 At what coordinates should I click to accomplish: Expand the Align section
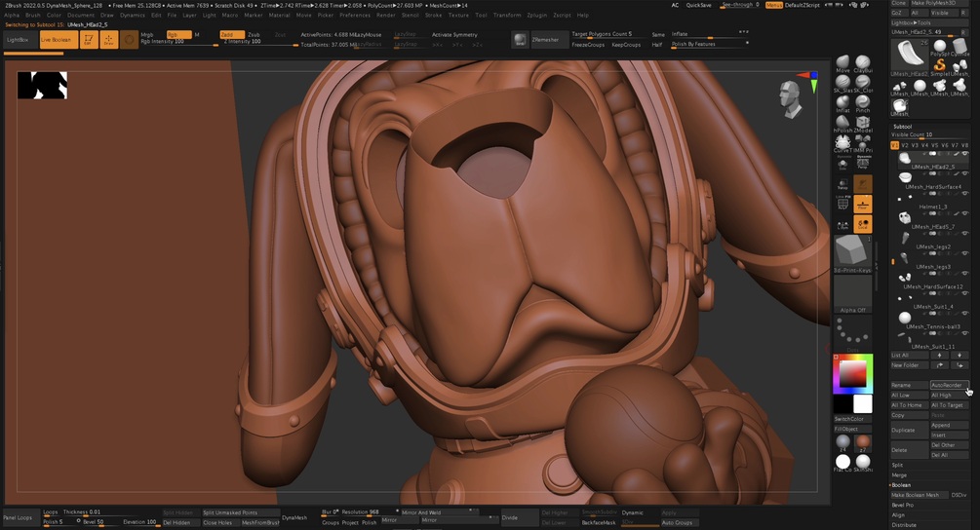click(x=898, y=515)
